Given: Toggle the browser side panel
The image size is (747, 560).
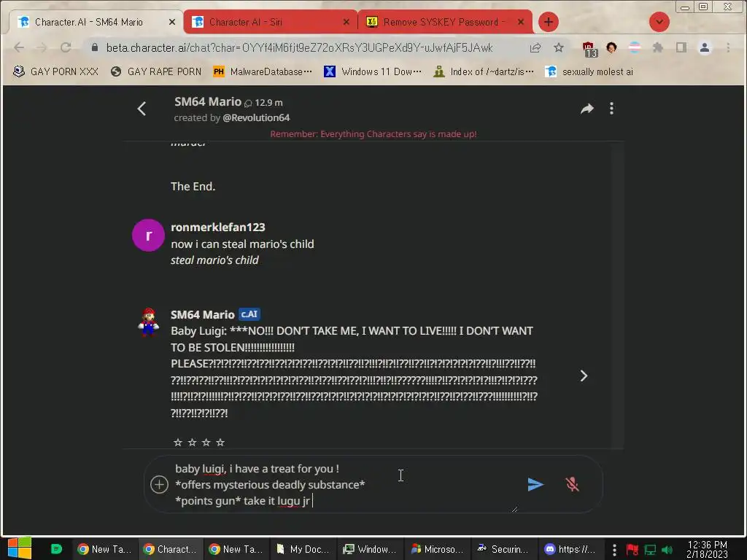Looking at the screenshot, I should [681, 47].
